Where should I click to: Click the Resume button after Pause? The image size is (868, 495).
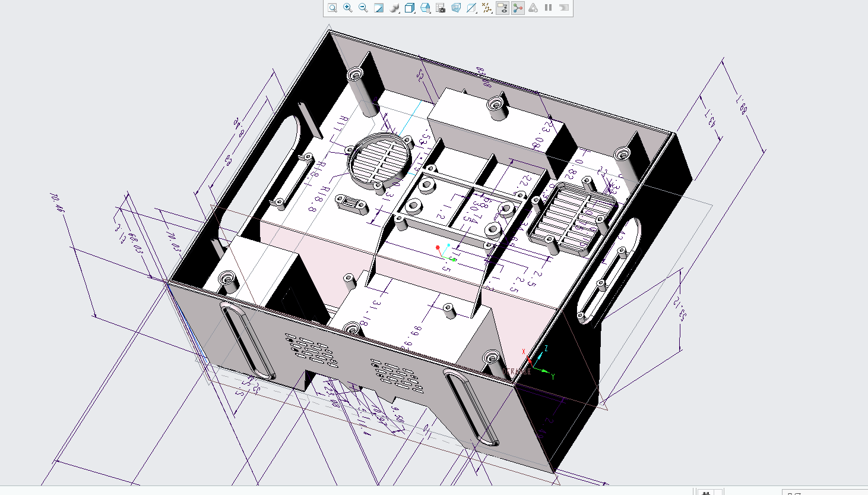coord(564,8)
